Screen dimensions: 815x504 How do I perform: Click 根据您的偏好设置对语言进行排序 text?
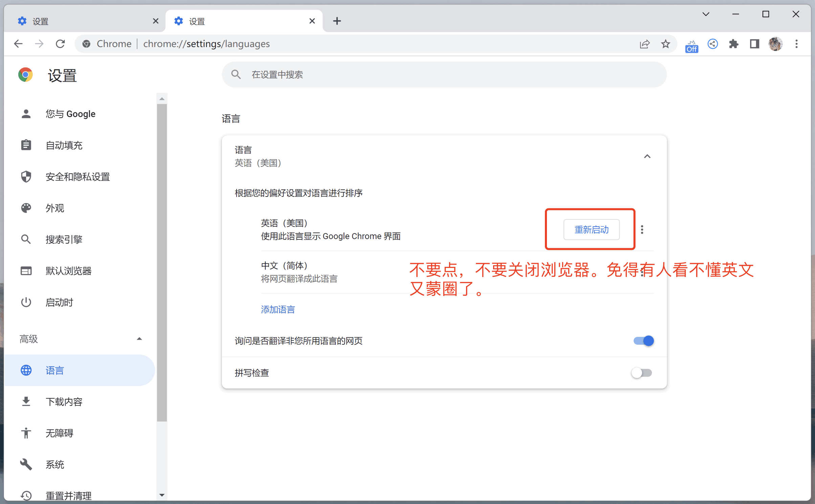tap(299, 193)
